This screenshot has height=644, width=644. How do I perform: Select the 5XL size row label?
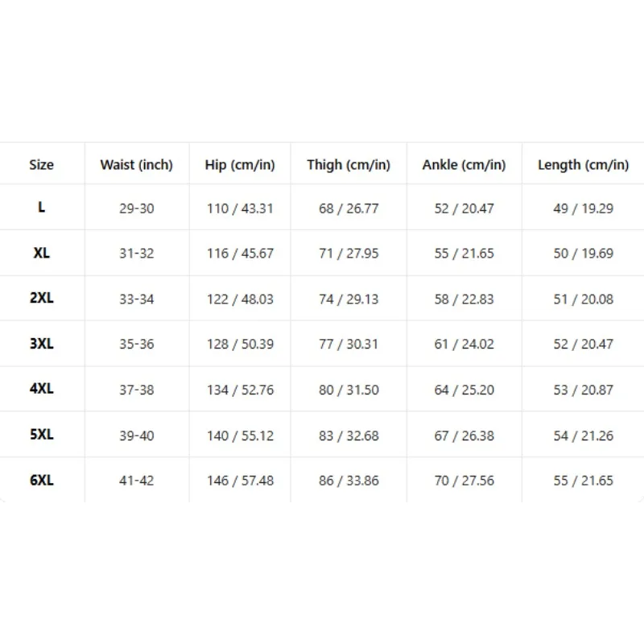pyautogui.click(x=42, y=435)
